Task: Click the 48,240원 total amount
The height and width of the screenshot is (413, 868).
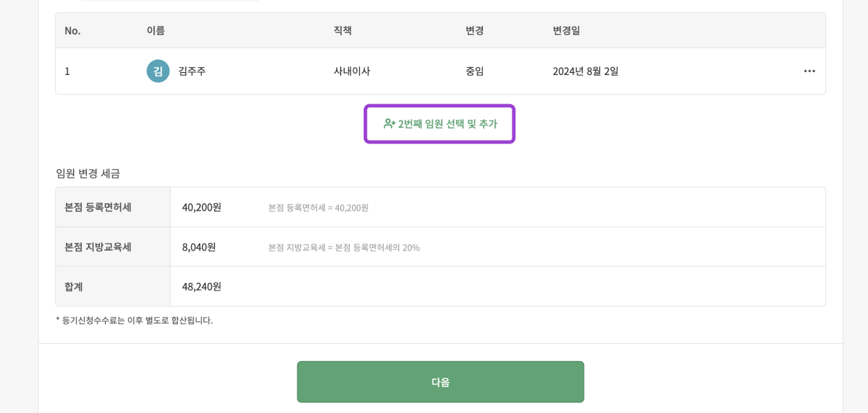Action: click(x=202, y=286)
